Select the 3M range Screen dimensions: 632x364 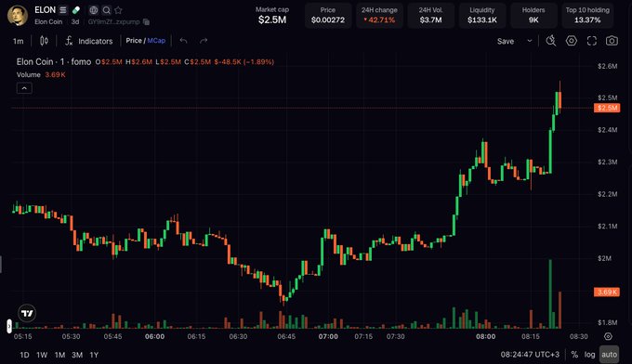pyautogui.click(x=77, y=355)
